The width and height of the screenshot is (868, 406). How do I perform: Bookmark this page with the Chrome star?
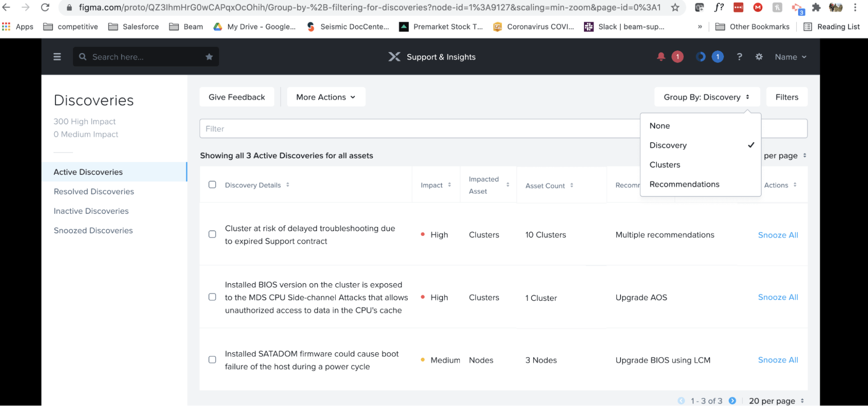pyautogui.click(x=675, y=7)
